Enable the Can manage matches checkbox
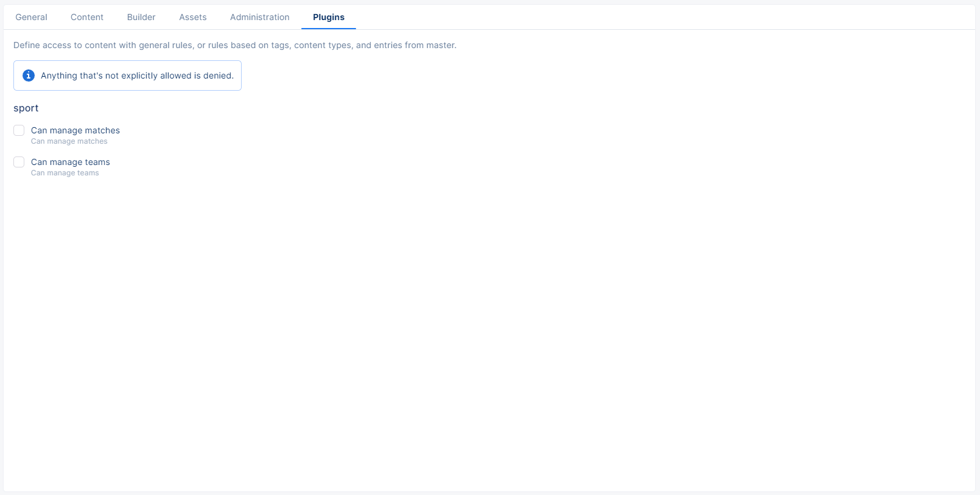Image resolution: width=980 pixels, height=495 pixels. coord(19,130)
